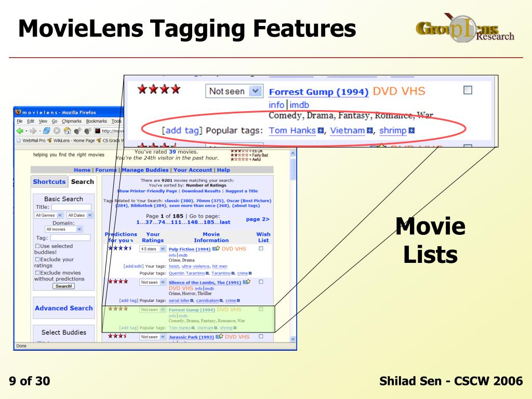
Task: Click the Home icon in Firefox toolbar
Action: click(x=68, y=131)
